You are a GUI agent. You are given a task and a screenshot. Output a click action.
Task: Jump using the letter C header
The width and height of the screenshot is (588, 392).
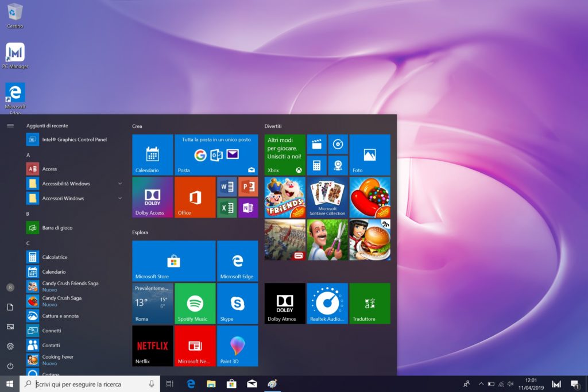28,243
